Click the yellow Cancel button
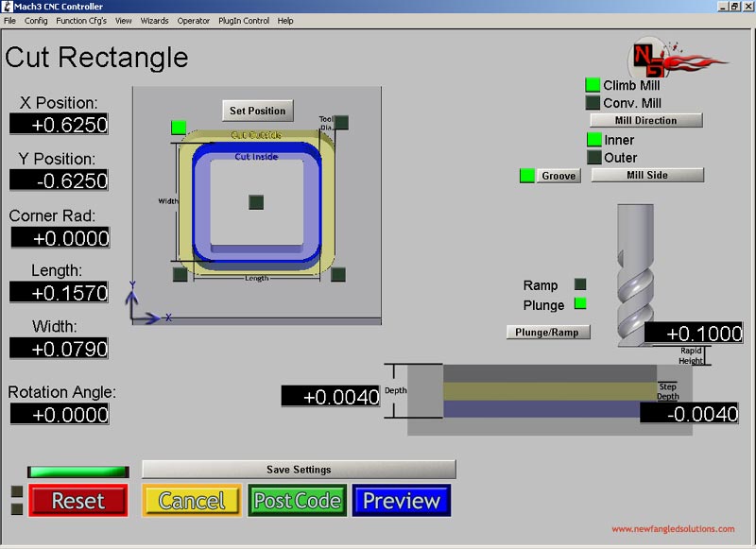Image resolution: width=756 pixels, height=549 pixels. click(192, 501)
